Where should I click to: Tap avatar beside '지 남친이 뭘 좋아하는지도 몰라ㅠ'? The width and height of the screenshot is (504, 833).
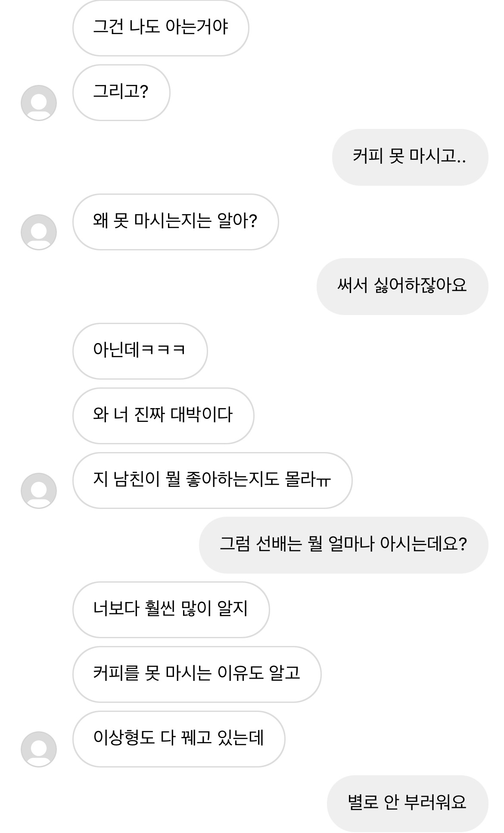pyautogui.click(x=39, y=491)
